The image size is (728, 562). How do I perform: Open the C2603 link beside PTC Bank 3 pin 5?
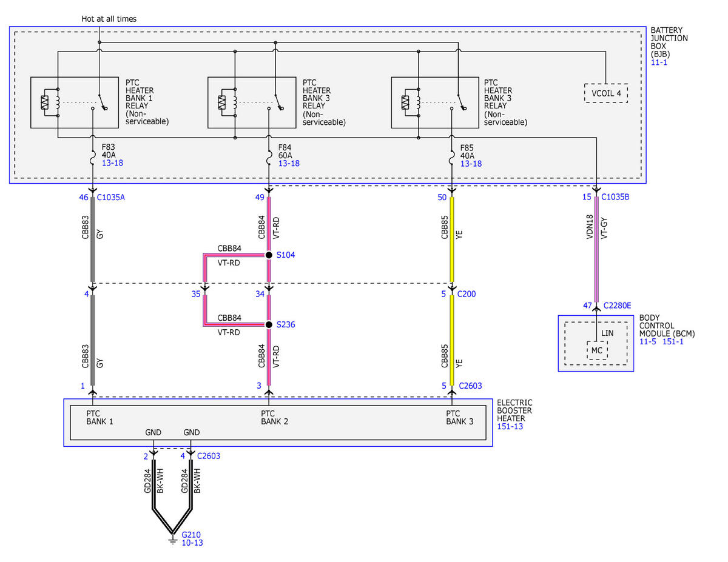(x=471, y=386)
